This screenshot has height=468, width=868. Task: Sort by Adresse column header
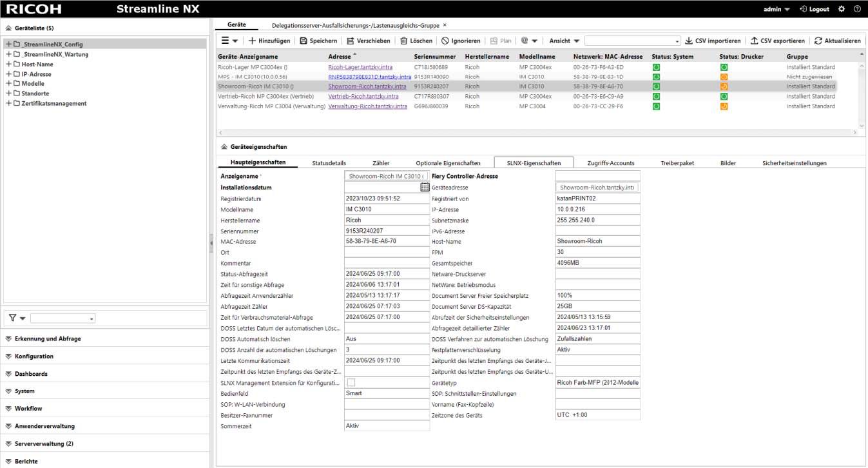[340, 57]
